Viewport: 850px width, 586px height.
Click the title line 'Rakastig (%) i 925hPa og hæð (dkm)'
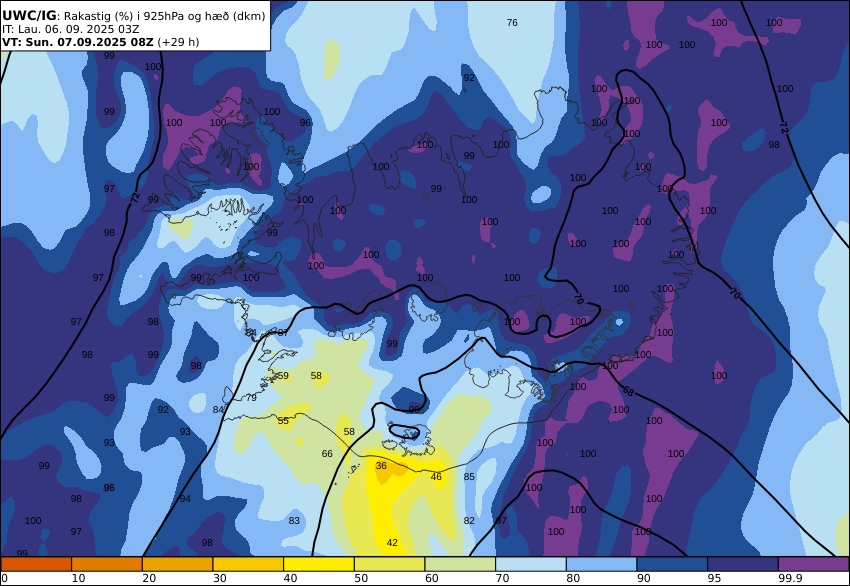point(165,16)
